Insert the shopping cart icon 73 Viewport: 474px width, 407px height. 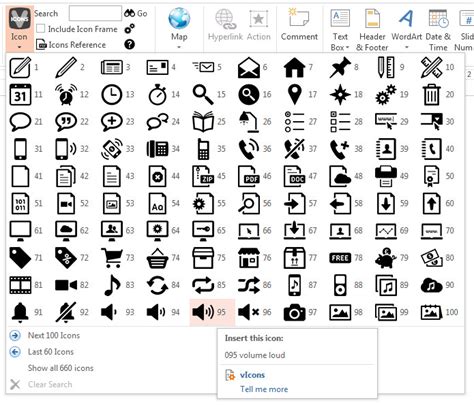pos(112,258)
